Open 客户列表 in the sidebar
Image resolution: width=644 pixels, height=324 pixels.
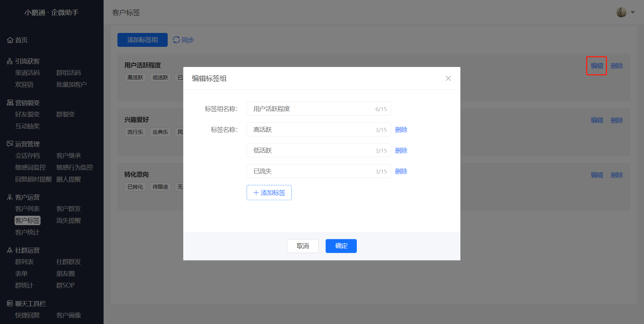[x=27, y=209]
